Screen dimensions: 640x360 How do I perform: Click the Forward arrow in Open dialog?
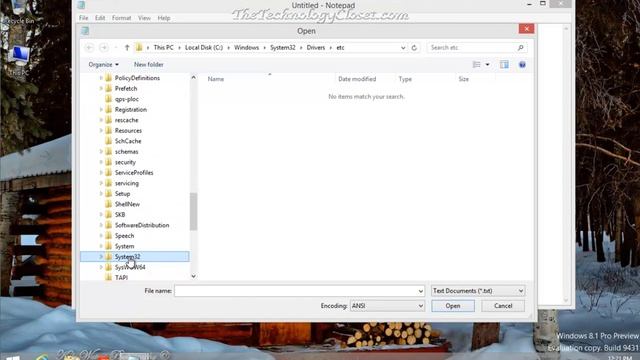coord(104,48)
